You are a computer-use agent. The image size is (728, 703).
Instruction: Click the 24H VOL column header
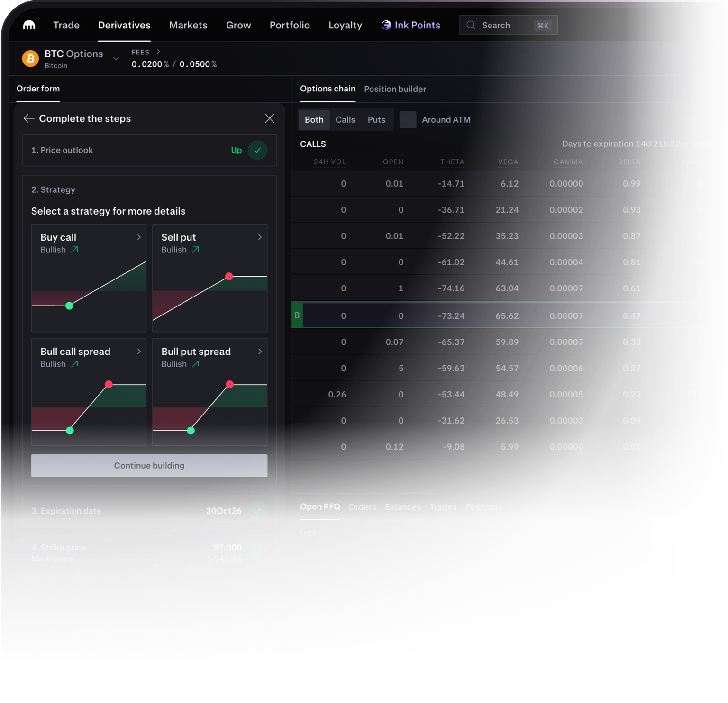[x=329, y=162]
